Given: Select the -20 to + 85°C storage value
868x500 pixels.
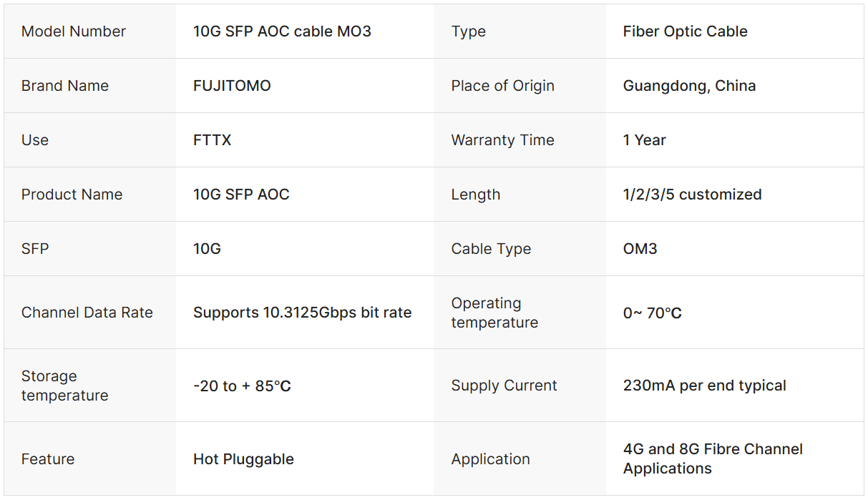Looking at the screenshot, I should coord(242,386).
